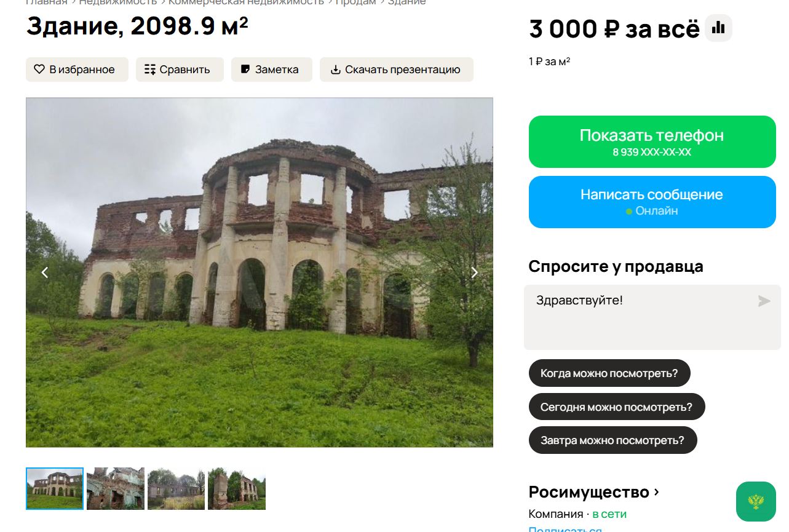Viewport: 789px width, 532px height.
Task: Open the Росимущество seller profile
Action: pos(594,492)
